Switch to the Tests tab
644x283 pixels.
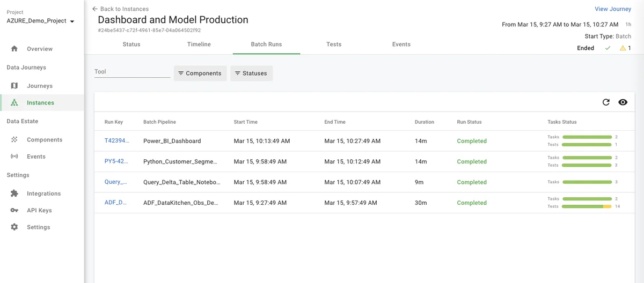334,44
